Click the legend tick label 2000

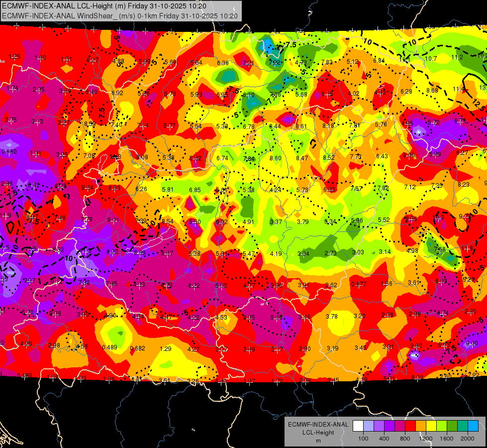468,439
